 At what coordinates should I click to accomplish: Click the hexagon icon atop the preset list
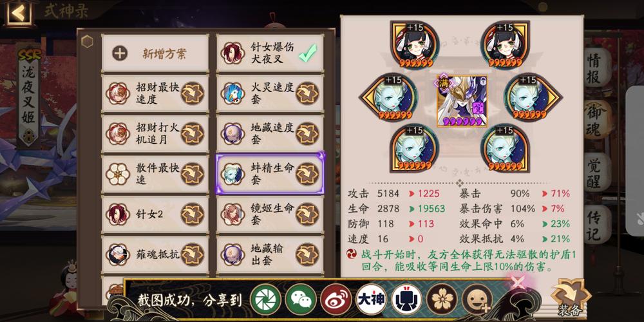[x=87, y=41]
